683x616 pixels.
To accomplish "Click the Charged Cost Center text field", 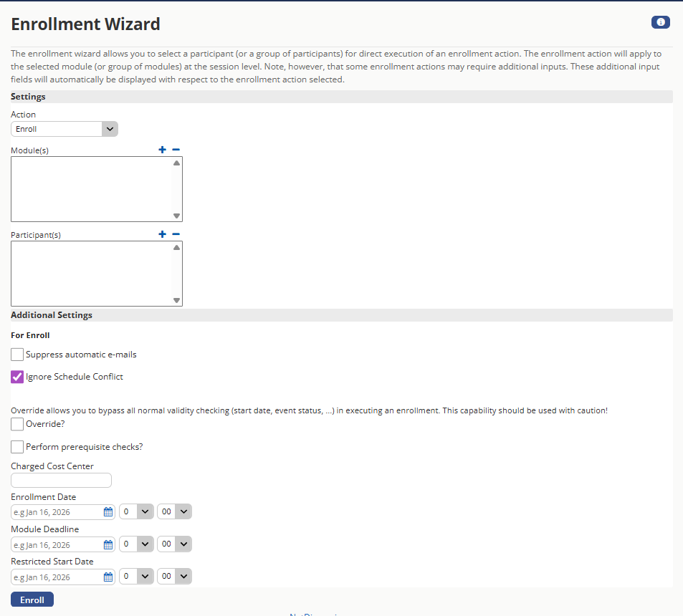I will click(61, 481).
